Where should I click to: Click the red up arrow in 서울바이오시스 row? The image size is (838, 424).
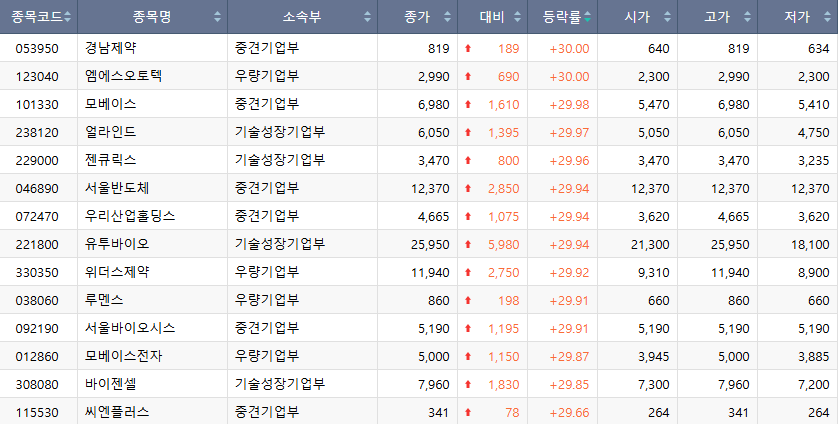click(x=468, y=328)
